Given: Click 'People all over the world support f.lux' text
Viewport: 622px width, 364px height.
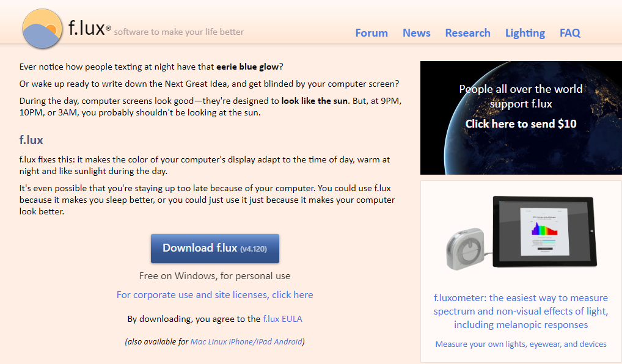Looking at the screenshot, I should [521, 96].
